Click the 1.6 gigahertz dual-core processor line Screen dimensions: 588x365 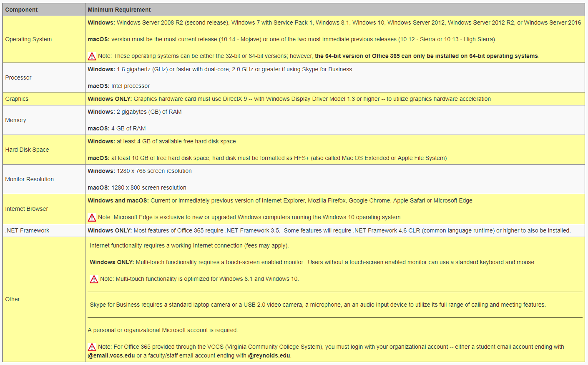[x=220, y=69]
